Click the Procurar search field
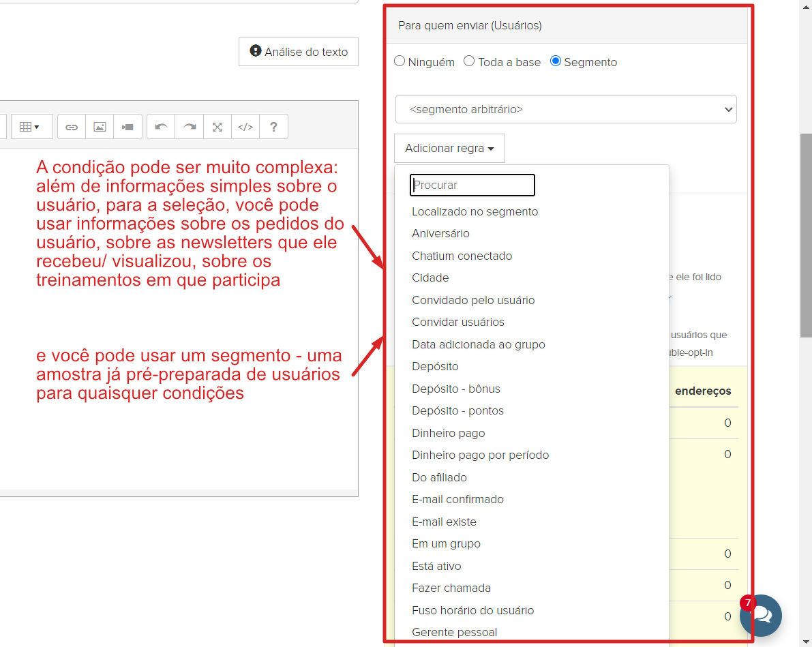The height and width of the screenshot is (647, 812). tap(472, 185)
